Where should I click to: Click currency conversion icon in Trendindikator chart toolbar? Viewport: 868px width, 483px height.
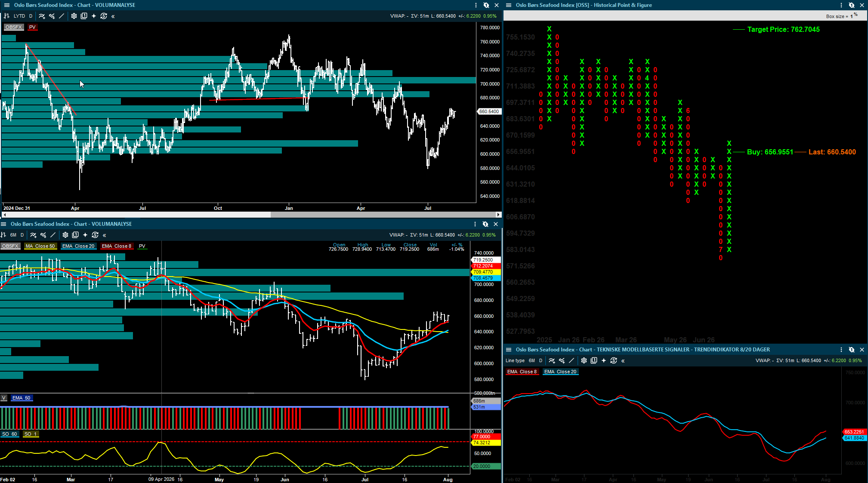(614, 360)
